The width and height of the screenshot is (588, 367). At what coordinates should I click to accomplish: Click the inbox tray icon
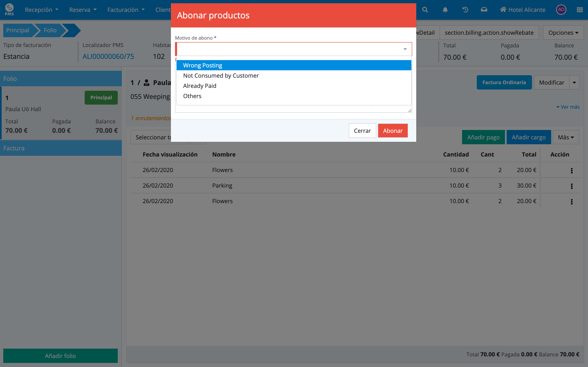(484, 10)
